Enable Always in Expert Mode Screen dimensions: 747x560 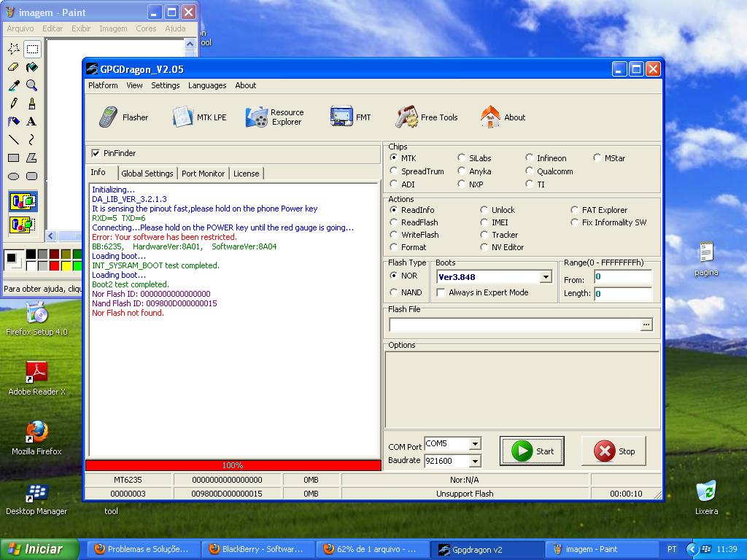(441, 292)
